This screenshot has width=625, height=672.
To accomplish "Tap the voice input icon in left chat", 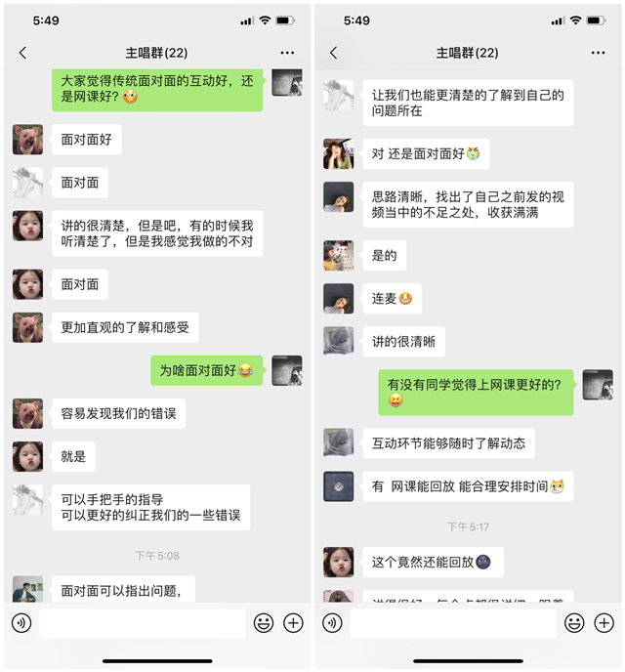I will (x=21, y=623).
